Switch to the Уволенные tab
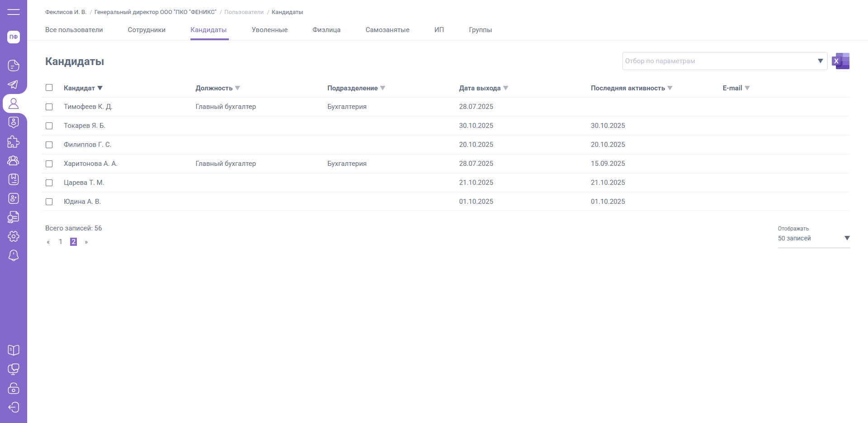The width and height of the screenshot is (868, 423). [x=270, y=30]
